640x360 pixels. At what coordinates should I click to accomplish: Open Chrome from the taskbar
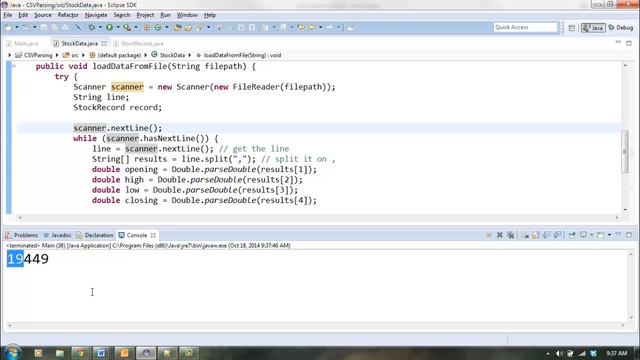(x=80, y=353)
